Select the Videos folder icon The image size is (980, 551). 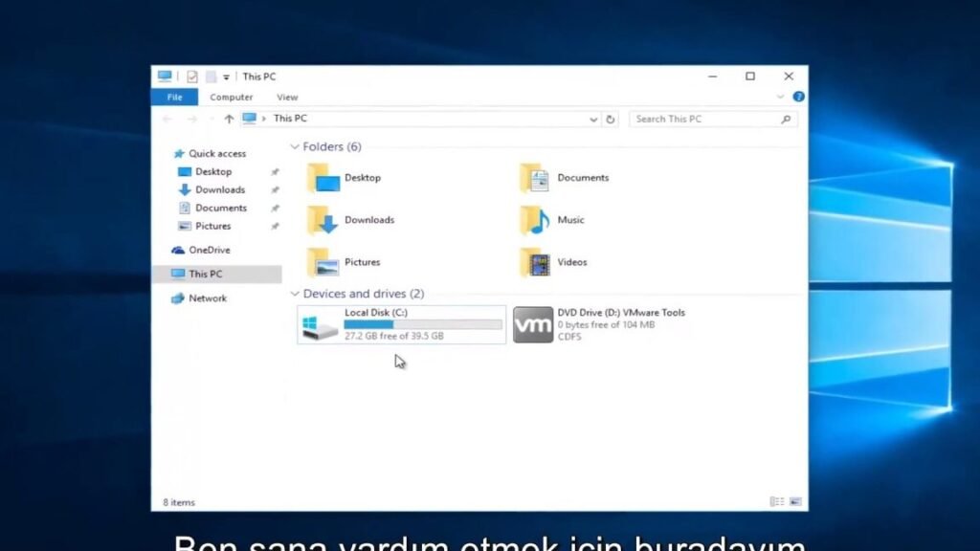[534, 262]
